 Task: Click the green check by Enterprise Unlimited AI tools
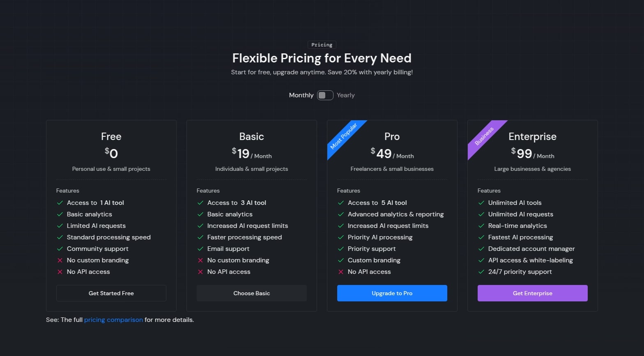[x=481, y=203]
